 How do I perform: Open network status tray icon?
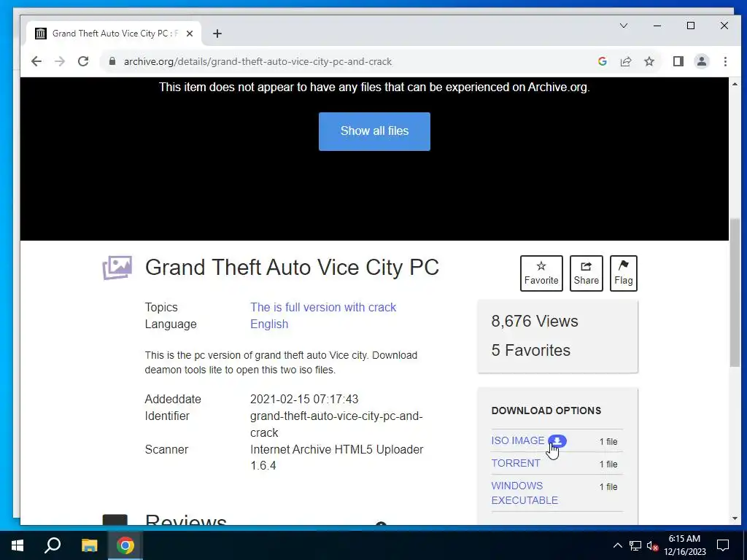click(635, 545)
